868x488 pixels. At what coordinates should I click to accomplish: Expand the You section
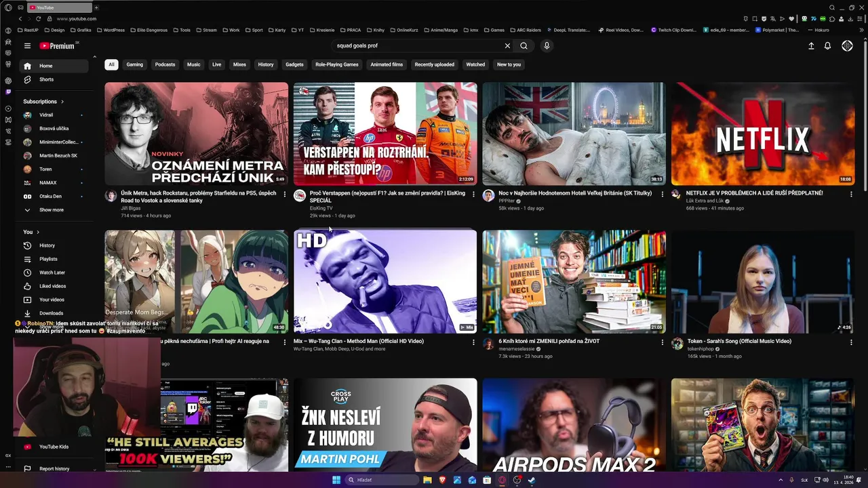point(32,232)
